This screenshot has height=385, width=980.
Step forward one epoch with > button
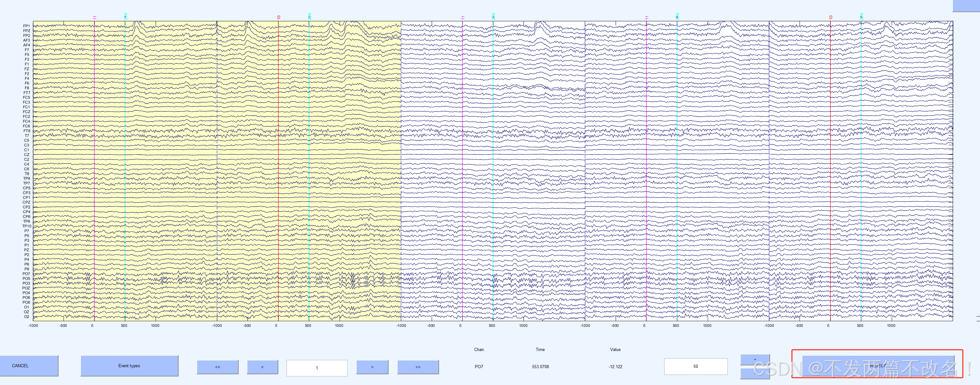[x=372, y=367]
